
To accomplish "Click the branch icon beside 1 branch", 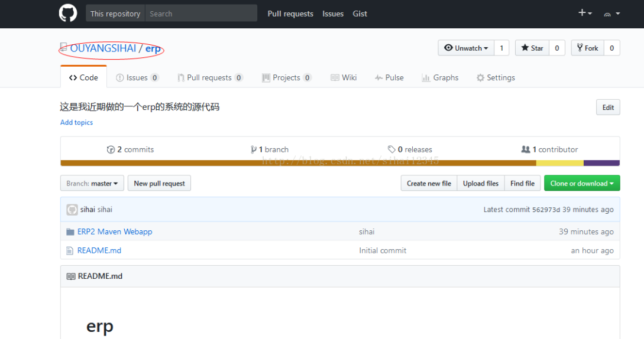I will (254, 150).
